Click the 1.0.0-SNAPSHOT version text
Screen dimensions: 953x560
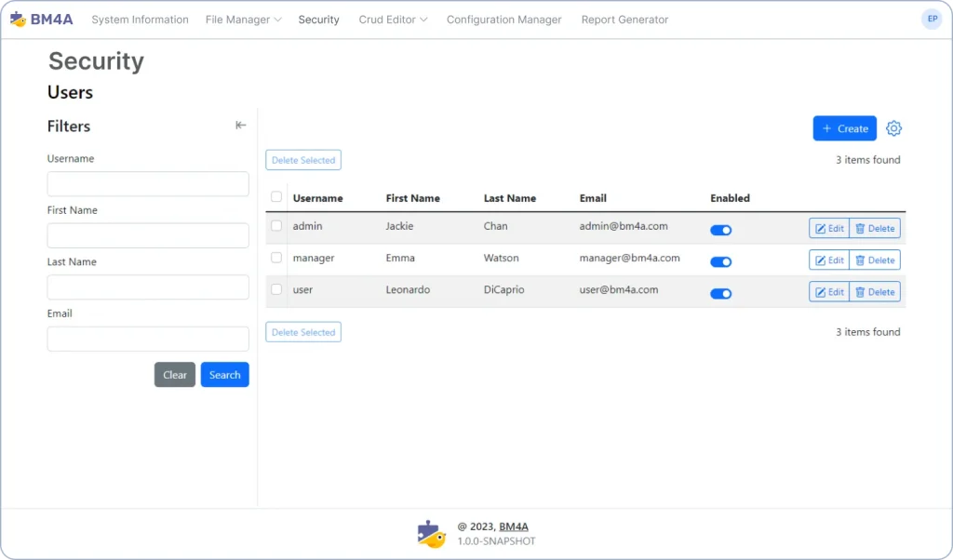497,541
